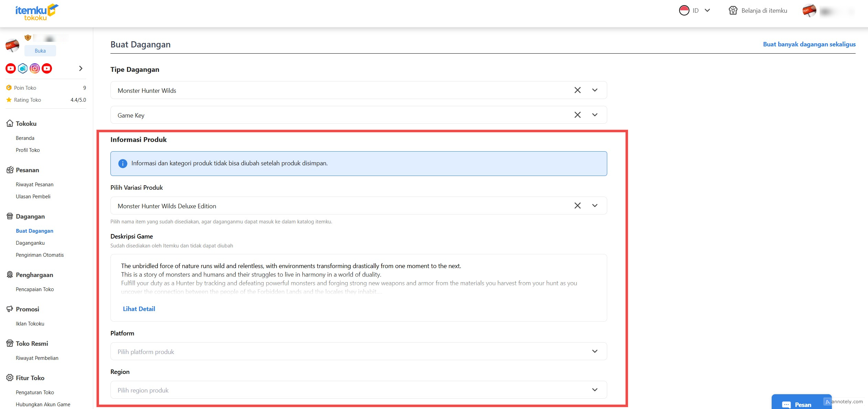This screenshot has height=409, width=868.
Task: Click Buat banyak dagangan sekaligus link
Action: click(809, 44)
